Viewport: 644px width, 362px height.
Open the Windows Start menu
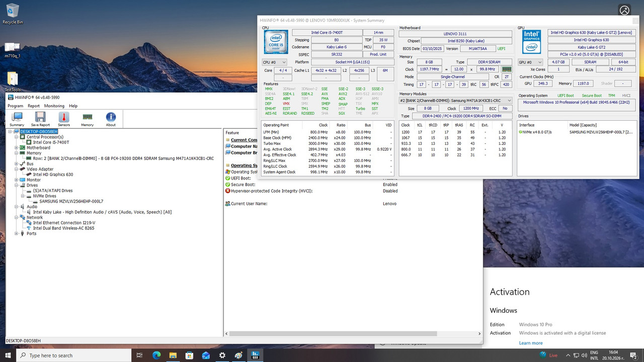coord(8,355)
